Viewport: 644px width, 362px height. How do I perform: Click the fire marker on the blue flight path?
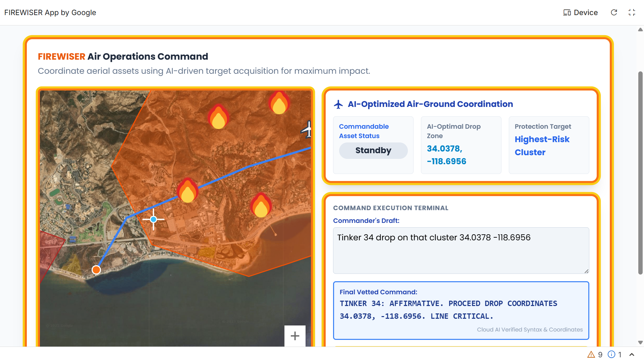187,191
